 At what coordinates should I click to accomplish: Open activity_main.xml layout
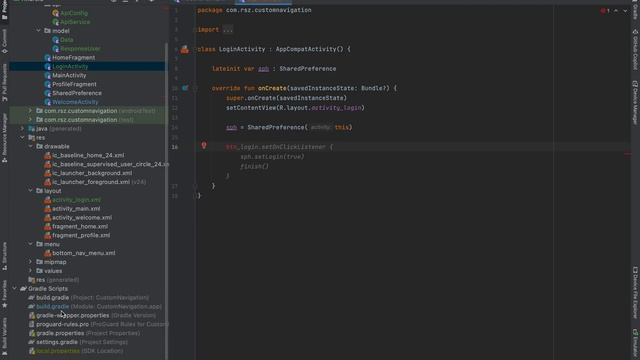(76, 209)
